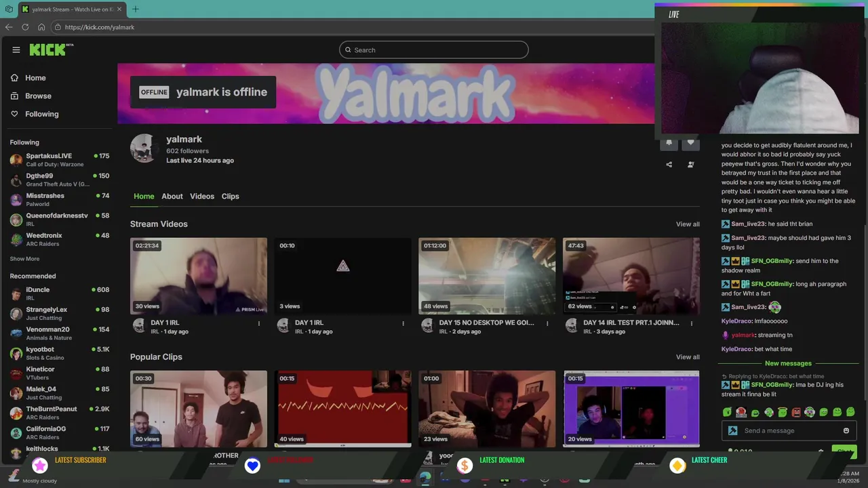868x488 pixels.
Task: Click the gift subscription person icon
Action: coord(690,164)
